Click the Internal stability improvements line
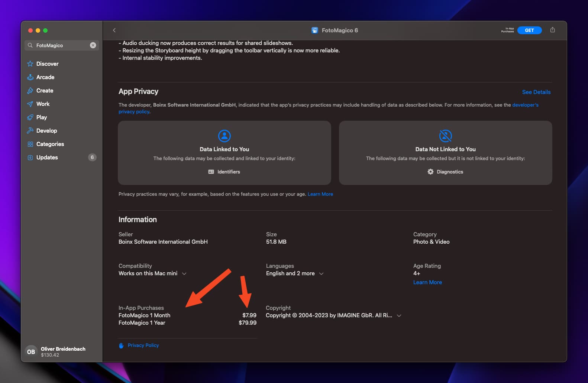The height and width of the screenshot is (383, 588). click(x=160, y=58)
